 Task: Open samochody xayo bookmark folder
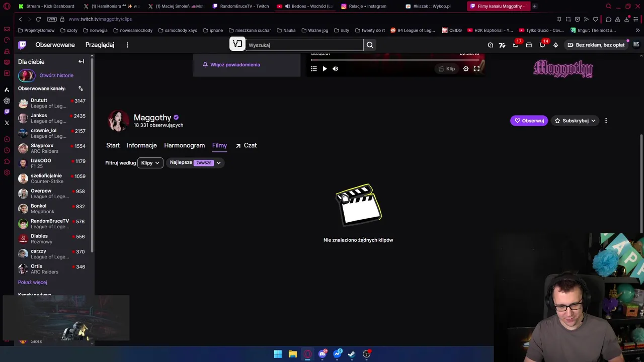[x=177, y=30]
